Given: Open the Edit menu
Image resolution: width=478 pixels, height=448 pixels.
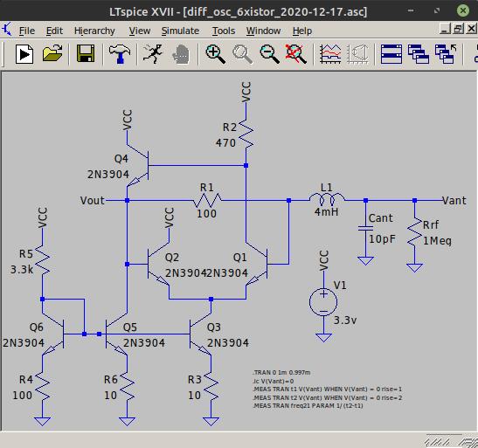Looking at the screenshot, I should pyautogui.click(x=54, y=31).
